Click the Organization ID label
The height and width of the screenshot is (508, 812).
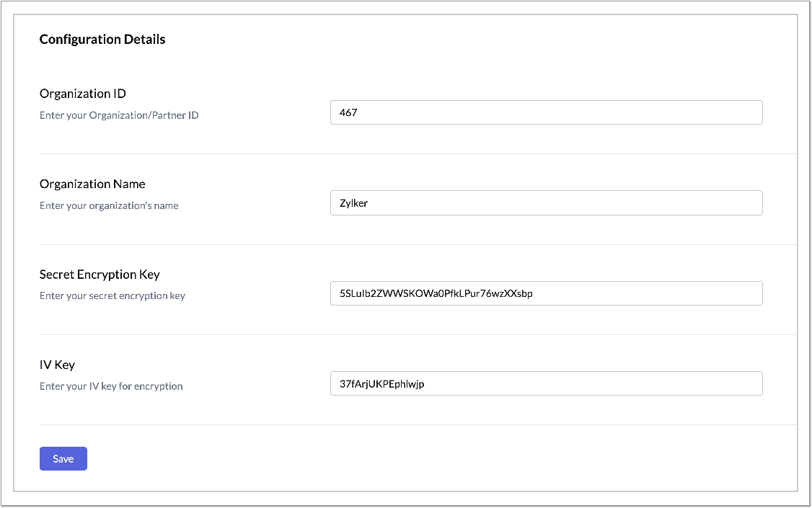(83, 94)
